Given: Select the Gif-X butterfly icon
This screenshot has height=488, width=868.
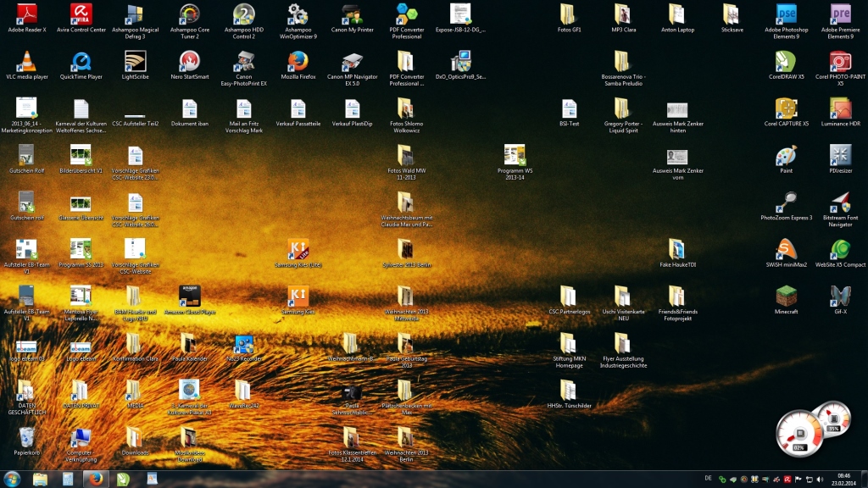Looking at the screenshot, I should click(x=840, y=296).
